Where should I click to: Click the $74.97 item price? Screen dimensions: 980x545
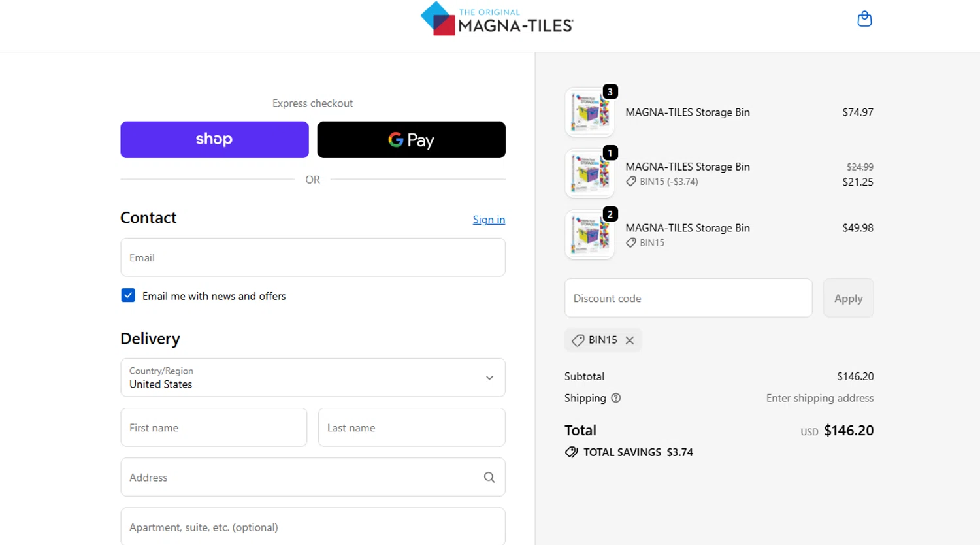coord(858,112)
